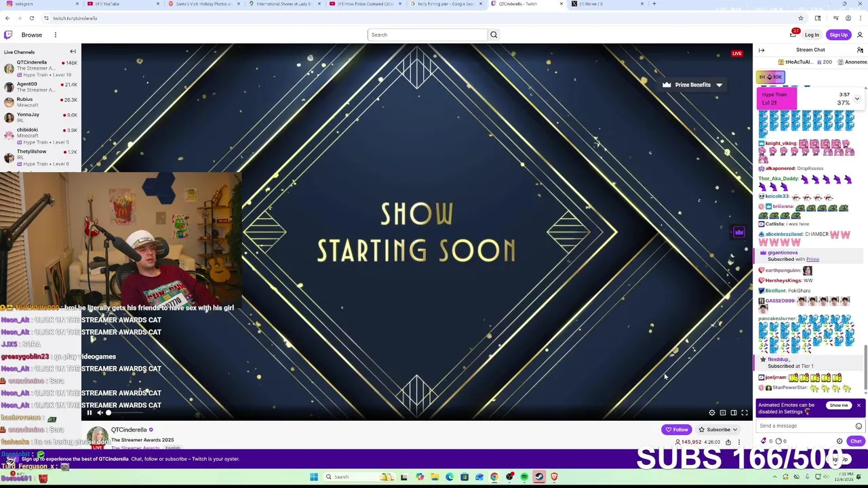Image resolution: width=868 pixels, height=488 pixels.
Task: Open the Windows Start menu
Action: tap(314, 477)
